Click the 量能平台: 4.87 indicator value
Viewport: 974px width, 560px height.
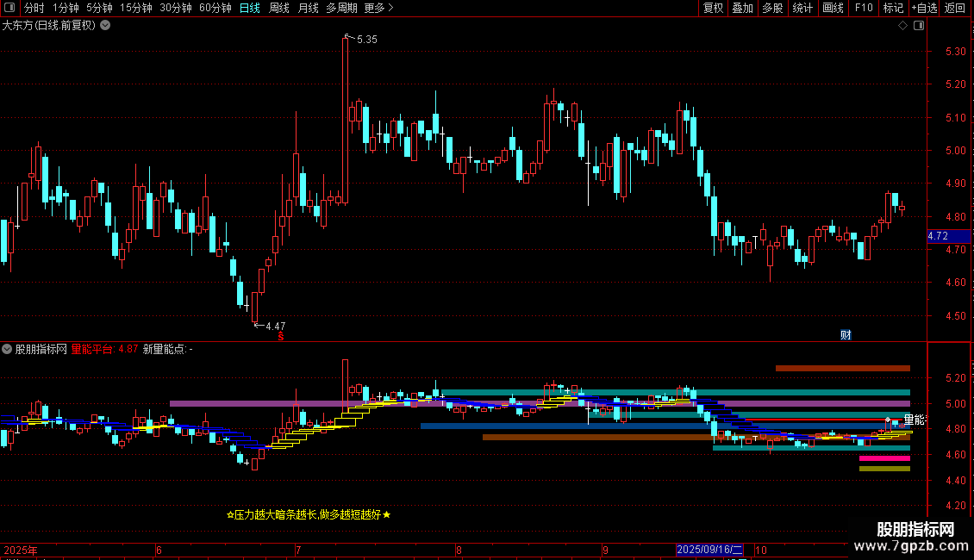click(x=104, y=349)
